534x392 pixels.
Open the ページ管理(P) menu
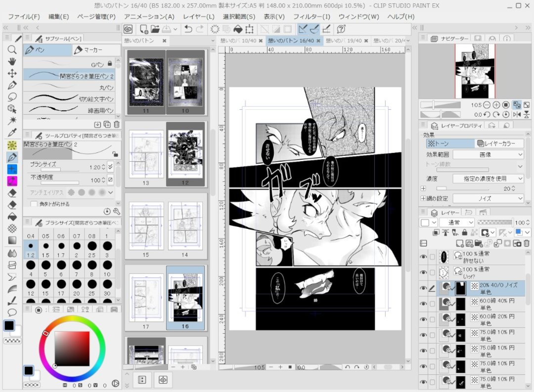[96, 17]
